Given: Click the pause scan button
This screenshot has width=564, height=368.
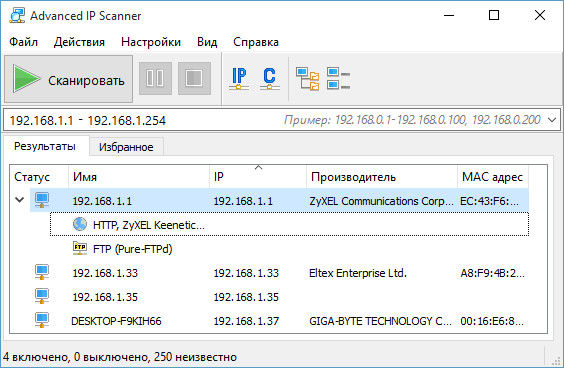Looking at the screenshot, I should 155,78.
